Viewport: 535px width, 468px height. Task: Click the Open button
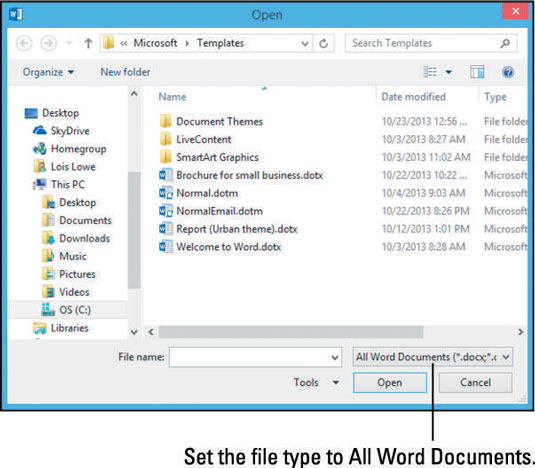pos(390,382)
